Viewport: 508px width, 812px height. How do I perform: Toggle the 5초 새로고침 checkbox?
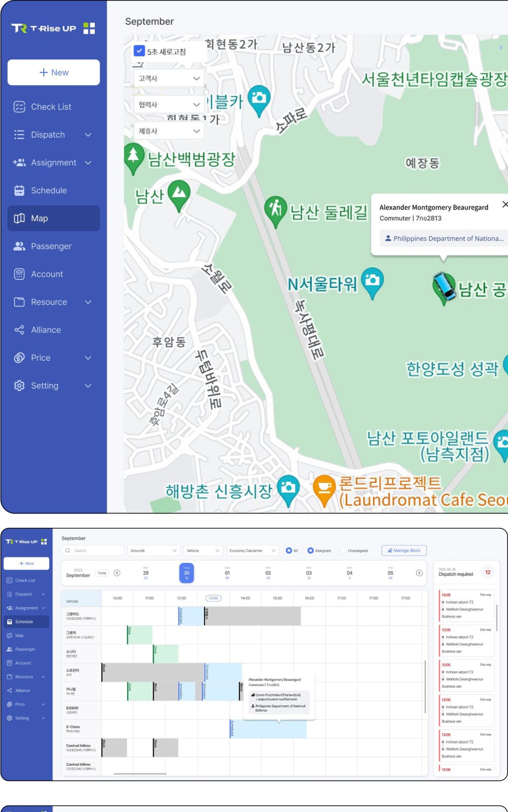[x=139, y=51]
